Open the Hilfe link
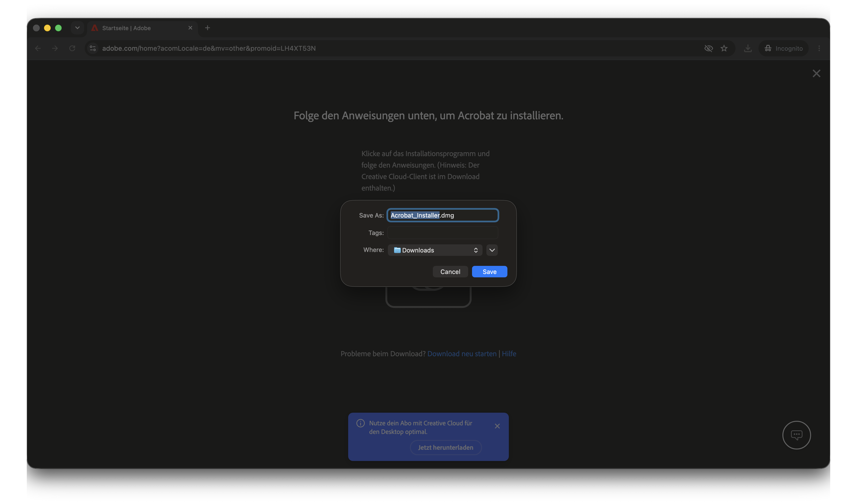857x504 pixels. [509, 354]
